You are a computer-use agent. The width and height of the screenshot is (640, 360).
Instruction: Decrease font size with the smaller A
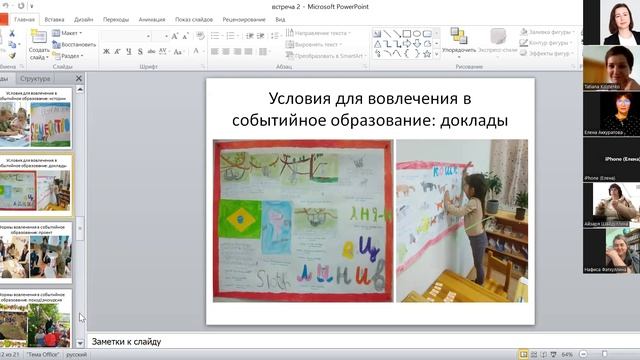point(186,36)
